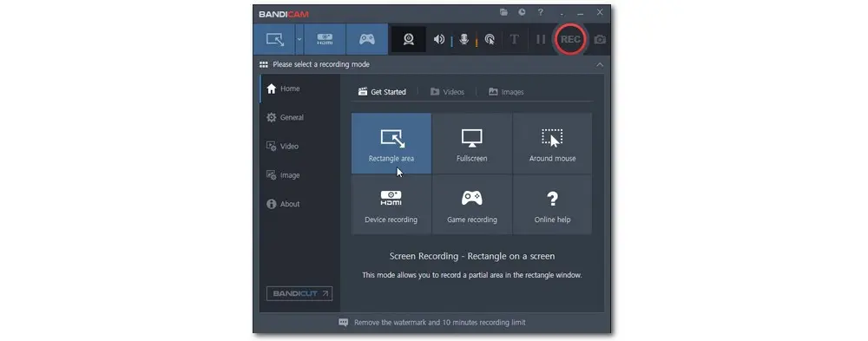868x341 pixels.
Task: Open the Bandicut link button
Action: point(299,293)
